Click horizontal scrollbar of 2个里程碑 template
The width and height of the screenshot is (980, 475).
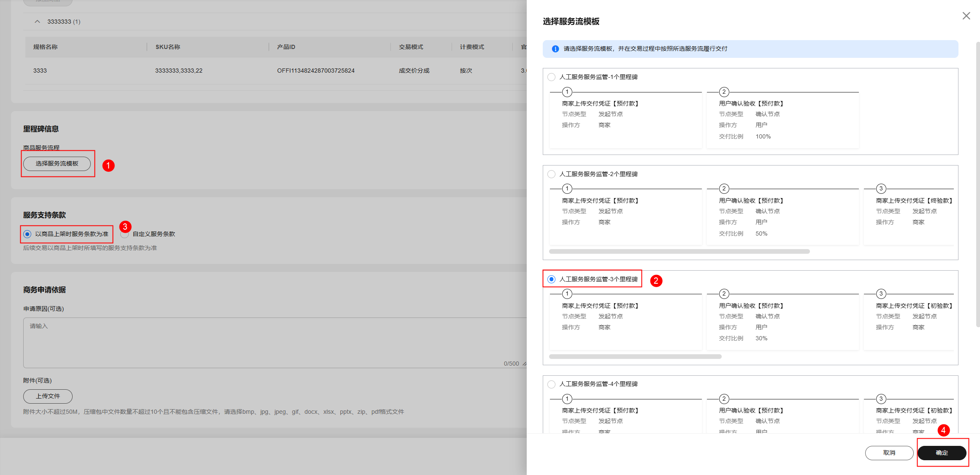tap(679, 251)
